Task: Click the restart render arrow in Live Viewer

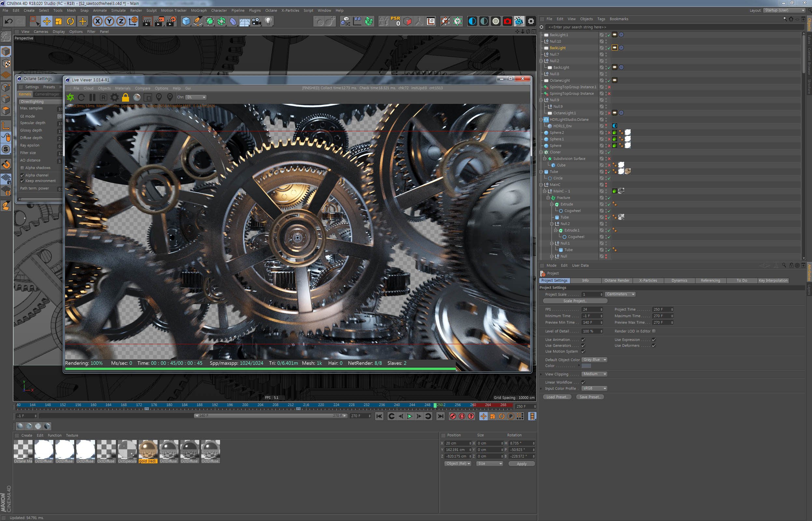Action: pyautogui.click(x=81, y=97)
